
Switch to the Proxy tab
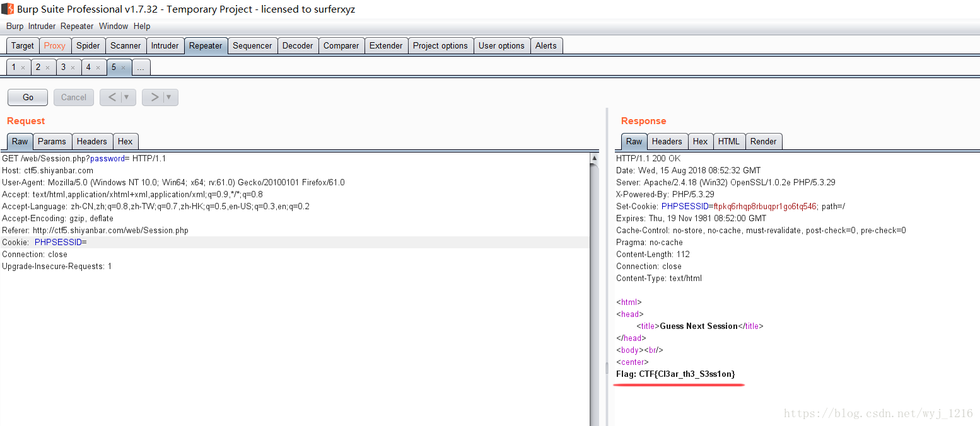point(55,45)
